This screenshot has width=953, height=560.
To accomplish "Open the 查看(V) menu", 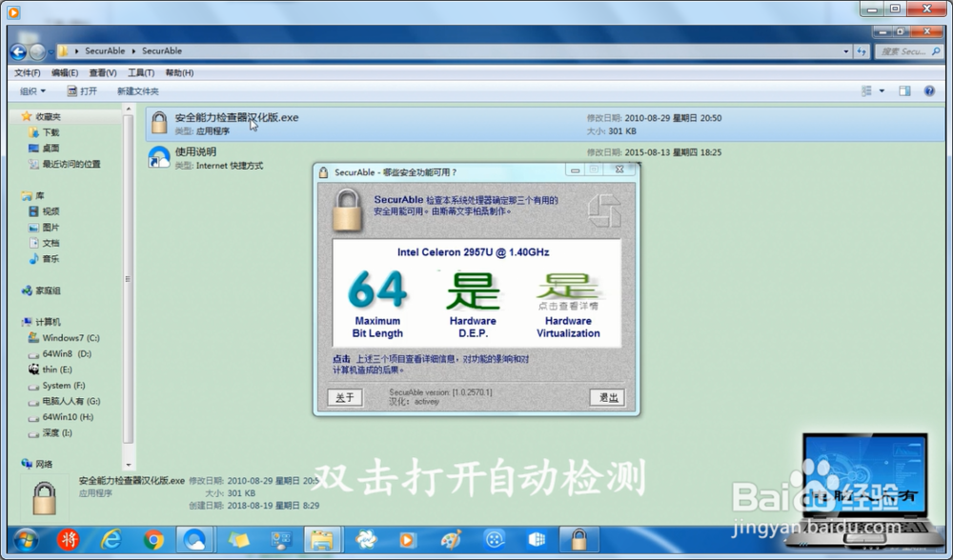I will pos(103,73).
